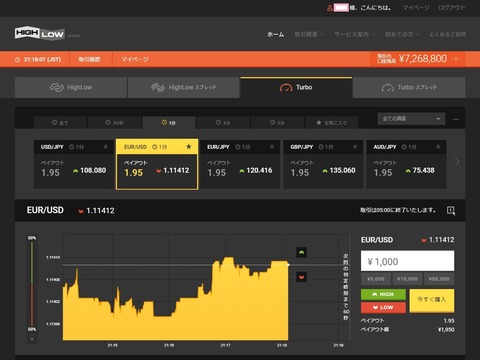The image size is (480, 360).
Task: Select the Turbo tab
Action: point(296,87)
